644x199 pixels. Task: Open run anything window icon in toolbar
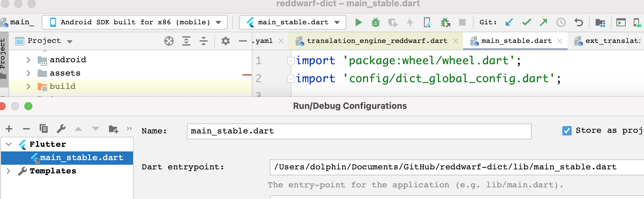[x=621, y=22]
